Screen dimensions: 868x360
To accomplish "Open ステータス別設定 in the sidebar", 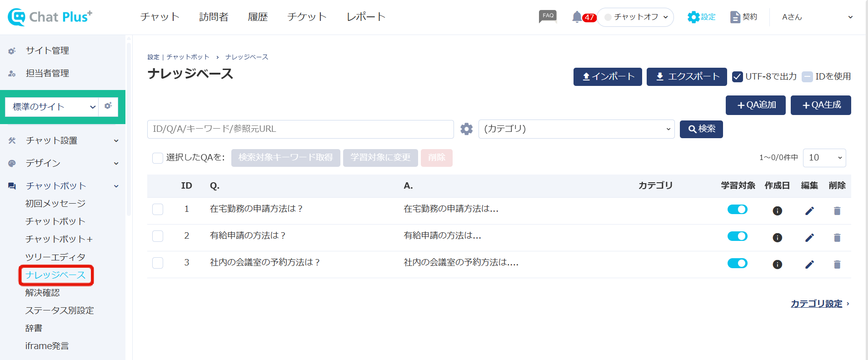I will click(60, 310).
